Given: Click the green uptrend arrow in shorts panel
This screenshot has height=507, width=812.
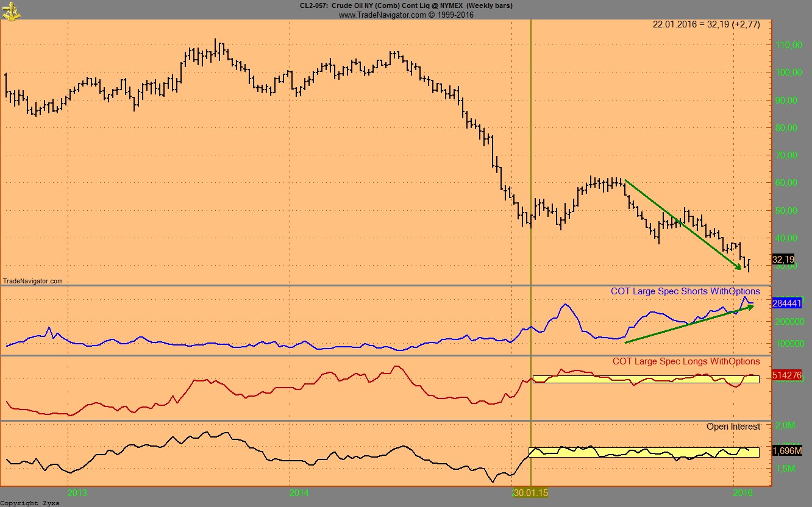Looking at the screenshot, I should tap(689, 326).
